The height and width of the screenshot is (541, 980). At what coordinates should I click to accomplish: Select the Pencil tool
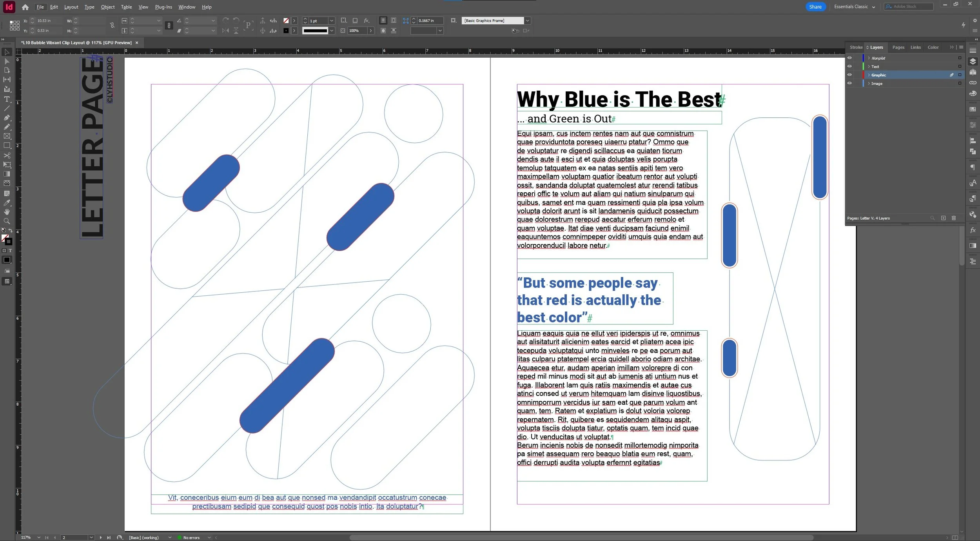[x=7, y=127]
